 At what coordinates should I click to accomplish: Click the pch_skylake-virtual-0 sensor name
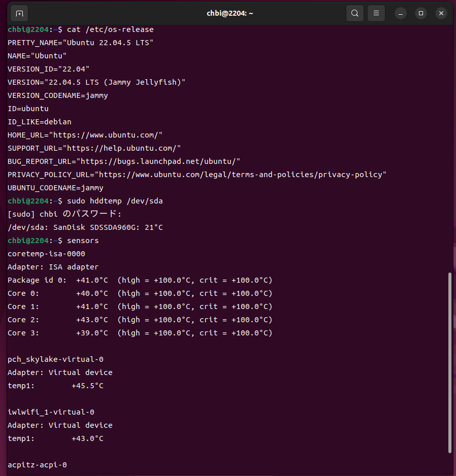point(55,359)
